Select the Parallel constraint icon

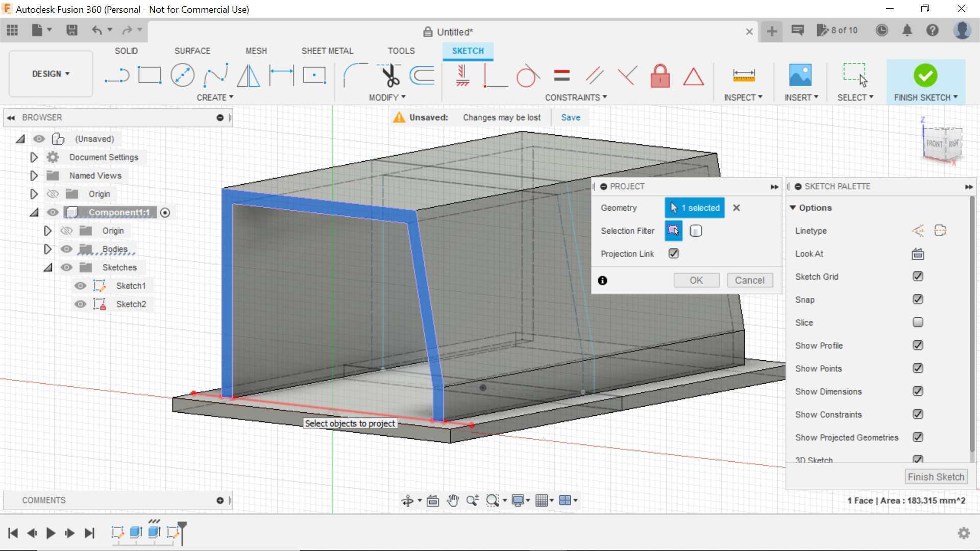pos(594,75)
